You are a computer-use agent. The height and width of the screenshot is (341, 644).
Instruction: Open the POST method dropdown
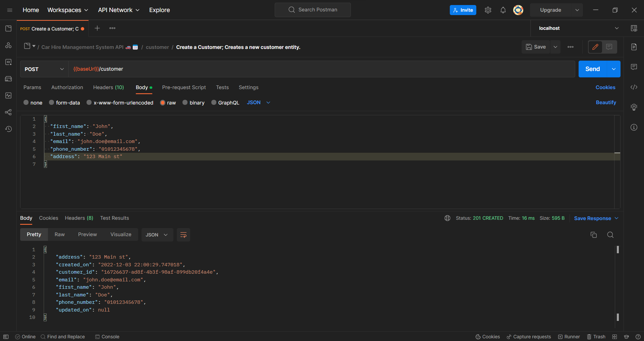click(44, 69)
